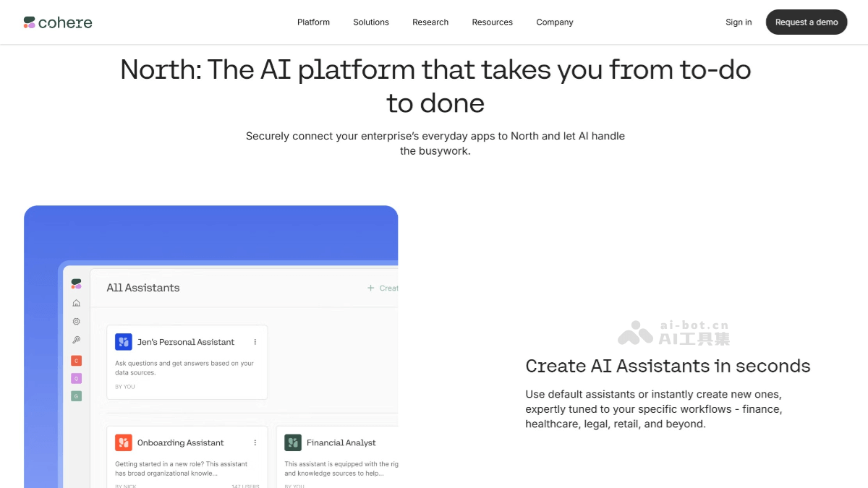The image size is (868, 488).
Task: Click the plus Create button in All Assistants
Action: (x=383, y=288)
